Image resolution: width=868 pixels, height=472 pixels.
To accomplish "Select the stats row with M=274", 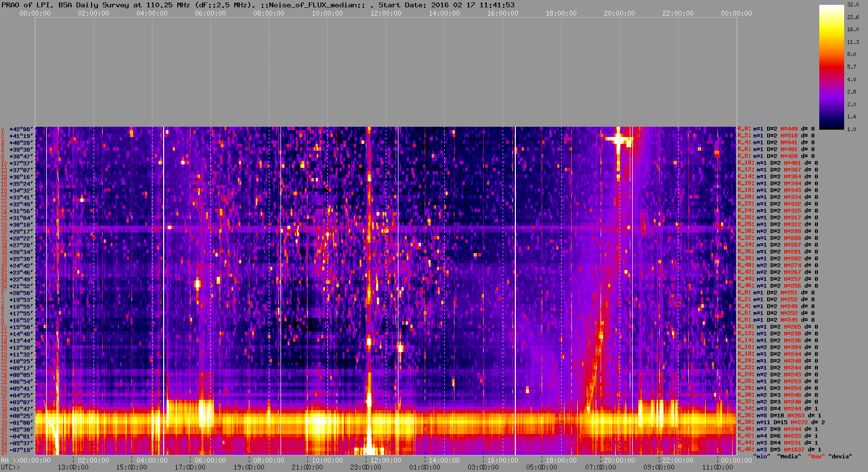I will pyautogui.click(x=778, y=266).
